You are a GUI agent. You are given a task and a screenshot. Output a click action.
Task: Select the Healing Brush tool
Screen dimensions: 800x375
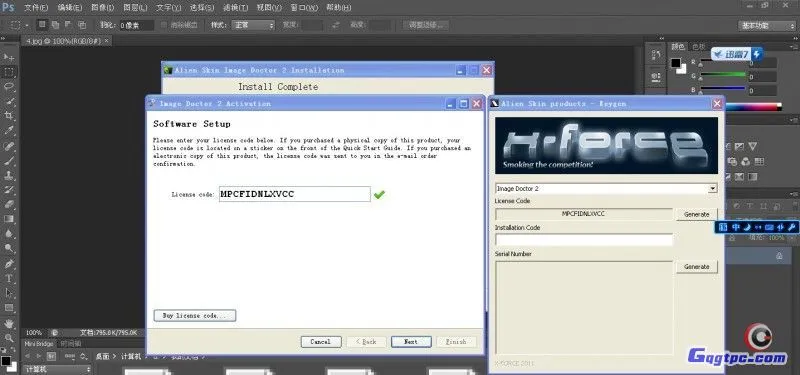(9, 146)
